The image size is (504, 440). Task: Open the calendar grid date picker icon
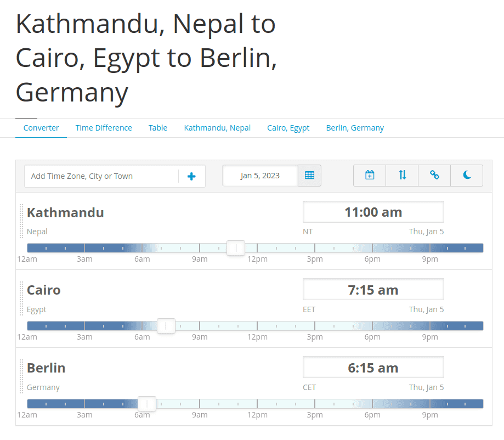tap(309, 176)
